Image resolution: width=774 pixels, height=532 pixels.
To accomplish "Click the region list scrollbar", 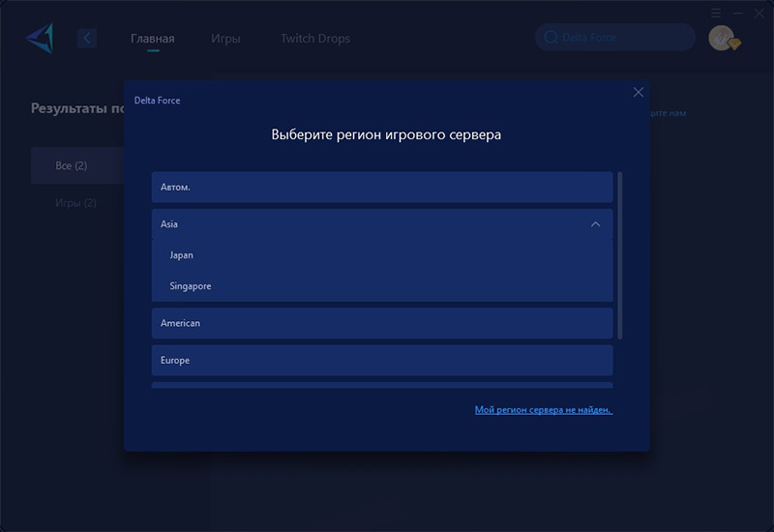I will click(x=620, y=256).
